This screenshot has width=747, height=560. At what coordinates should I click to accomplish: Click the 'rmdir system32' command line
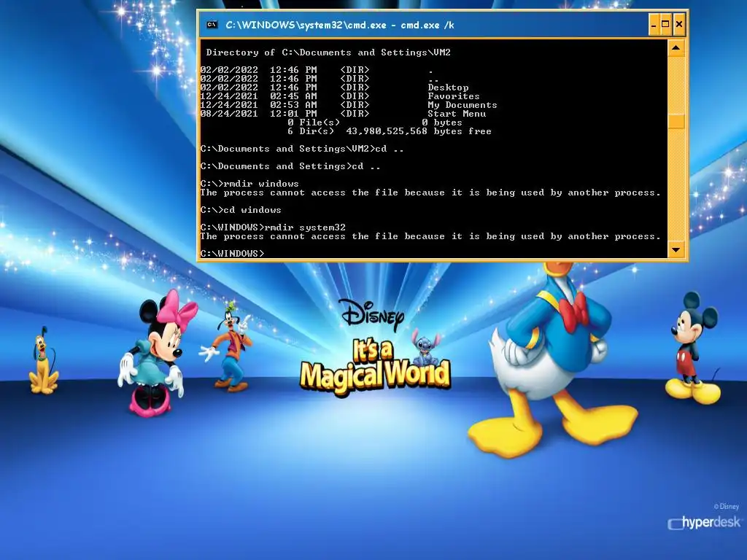point(273,227)
